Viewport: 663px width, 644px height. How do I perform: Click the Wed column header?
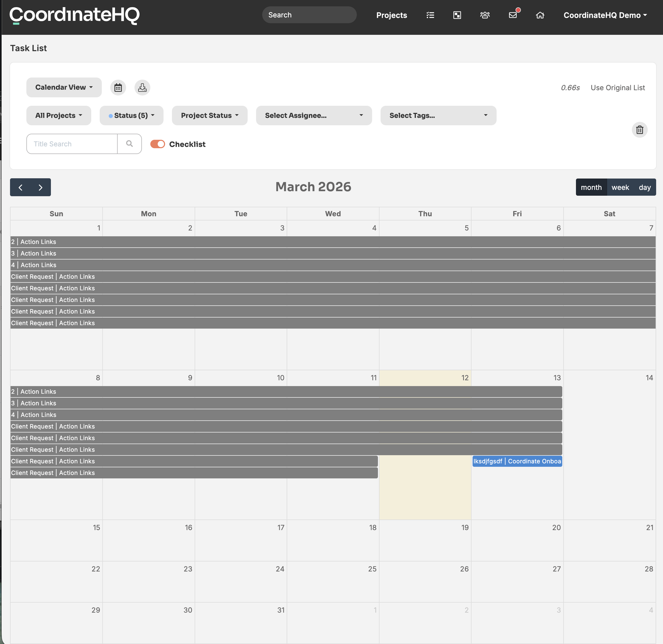click(x=333, y=214)
